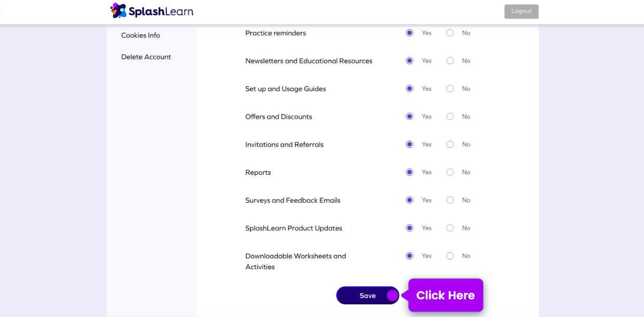Select No for Downloadable Worksheets and Activities
Viewport: 644px width, 317px height.
[450, 255]
